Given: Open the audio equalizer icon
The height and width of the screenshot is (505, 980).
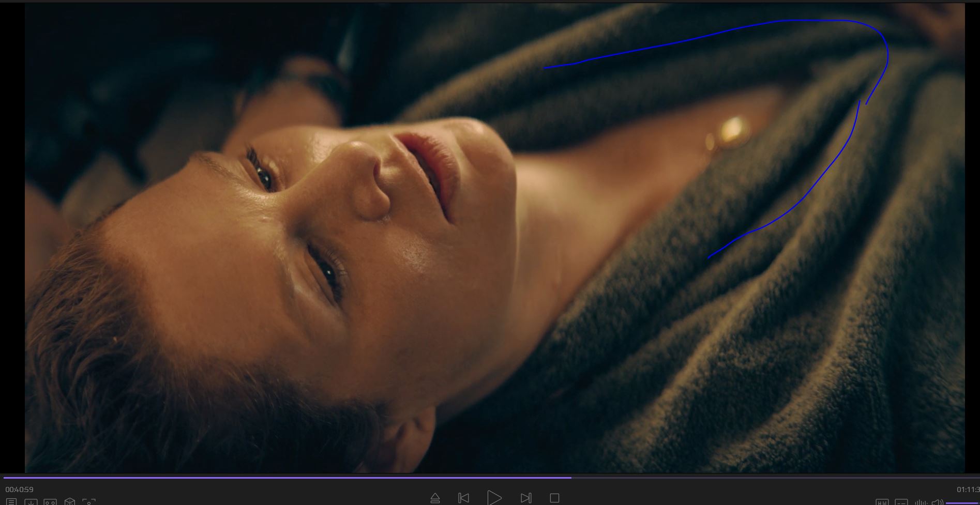Looking at the screenshot, I should click(921, 502).
